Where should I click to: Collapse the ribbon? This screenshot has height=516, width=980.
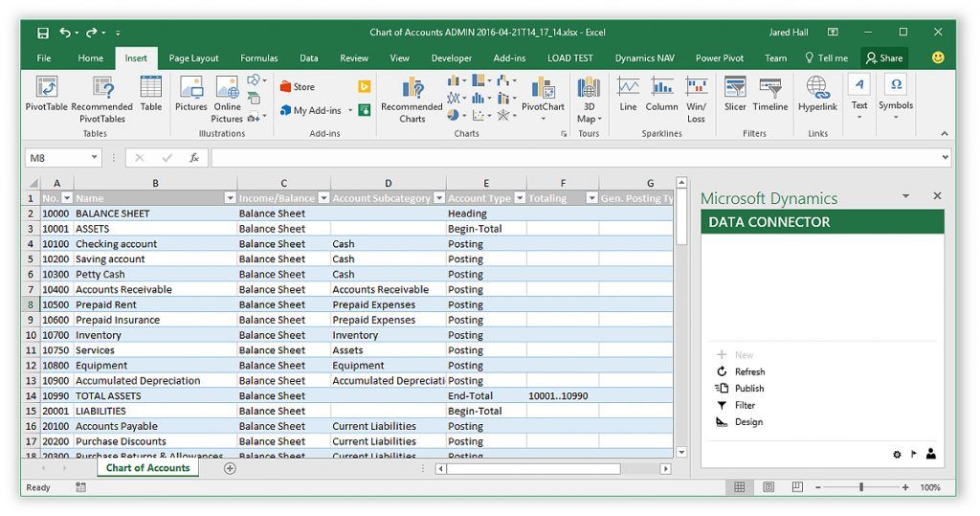(945, 134)
